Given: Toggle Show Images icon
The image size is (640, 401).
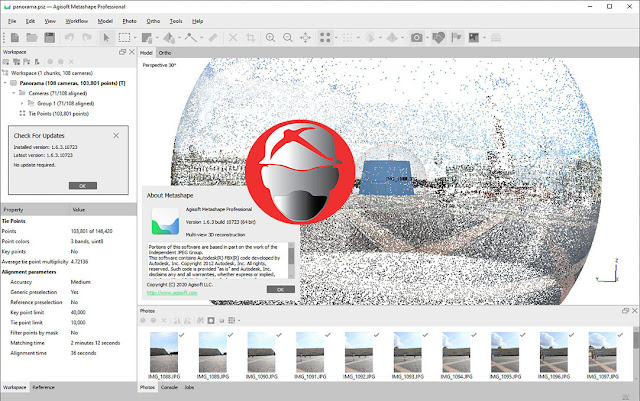Looking at the screenshot, I should tap(473, 38).
